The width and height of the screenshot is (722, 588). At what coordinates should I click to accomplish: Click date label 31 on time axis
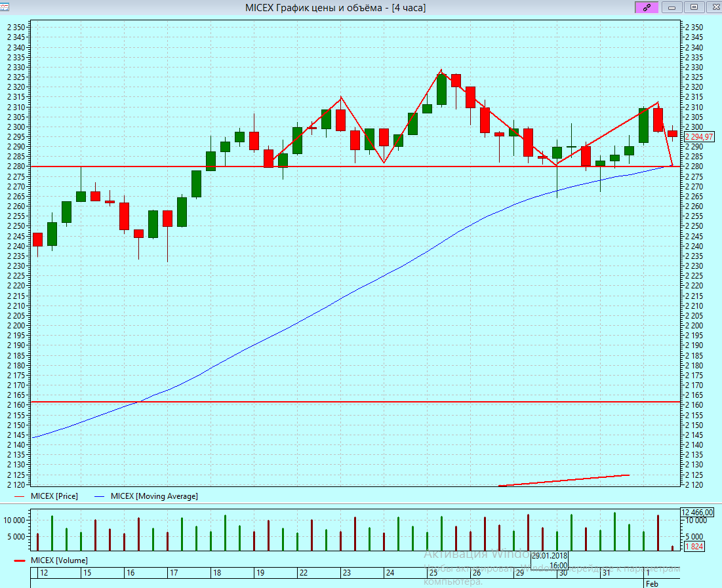(x=607, y=573)
